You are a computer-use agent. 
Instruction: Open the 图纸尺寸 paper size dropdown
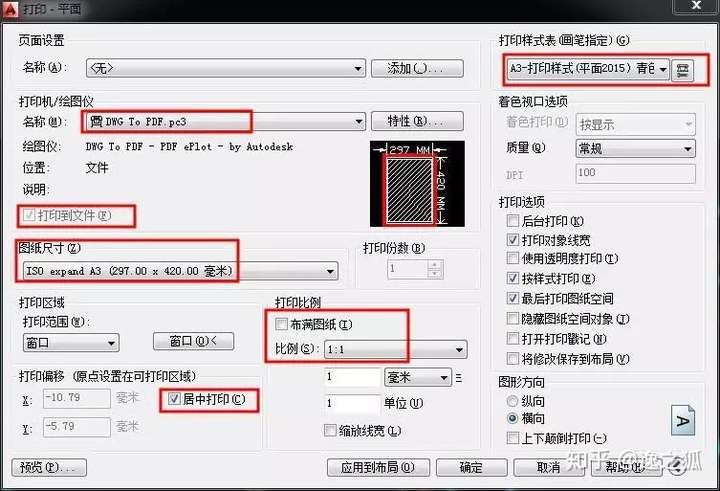(180, 271)
